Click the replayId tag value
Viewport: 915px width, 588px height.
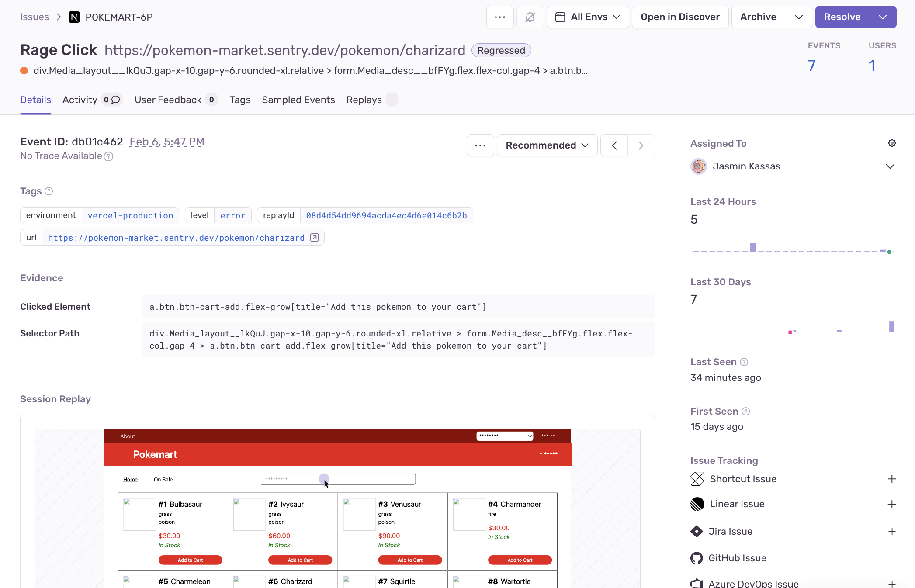pyautogui.click(x=386, y=215)
